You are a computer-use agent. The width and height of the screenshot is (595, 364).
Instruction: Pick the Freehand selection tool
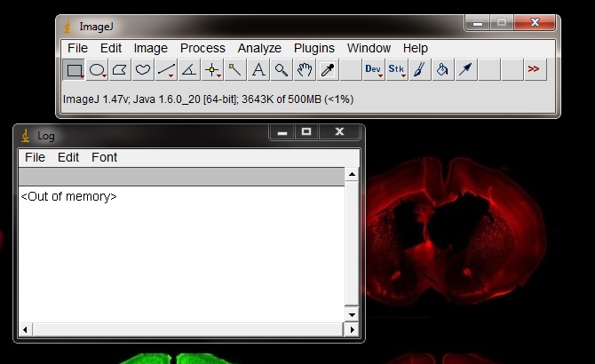143,70
